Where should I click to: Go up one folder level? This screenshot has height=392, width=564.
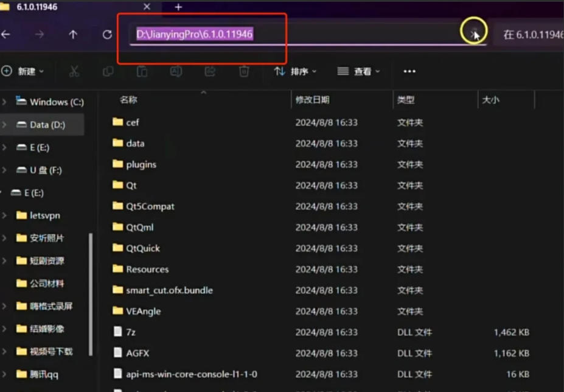[x=73, y=35]
